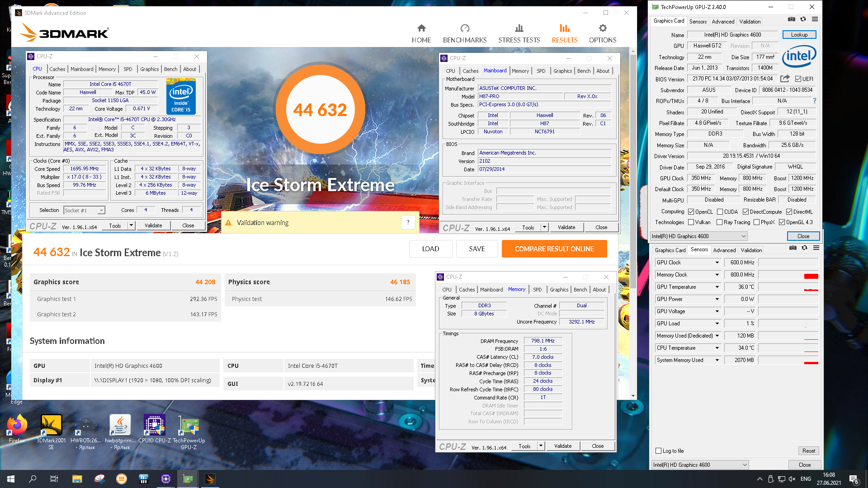This screenshot has height=488, width=868.
Task: Open Windows Start menu
Action: pyautogui.click(x=11, y=479)
